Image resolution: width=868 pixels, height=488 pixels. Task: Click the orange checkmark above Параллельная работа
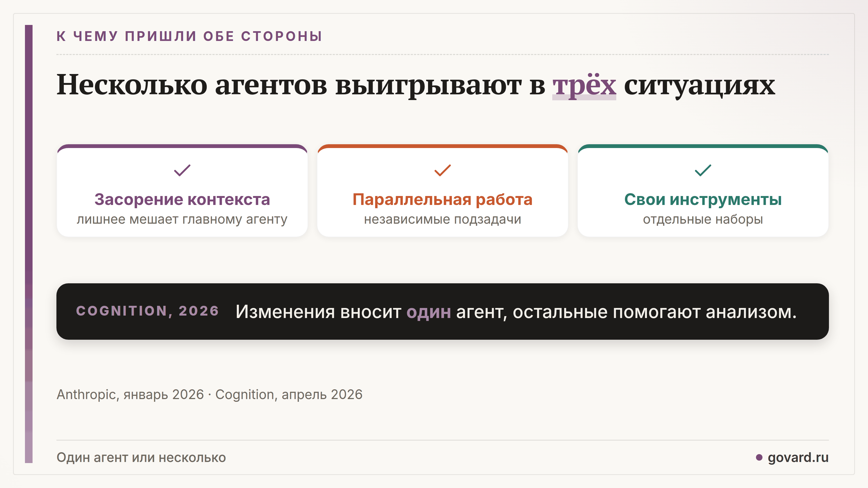[x=442, y=171]
